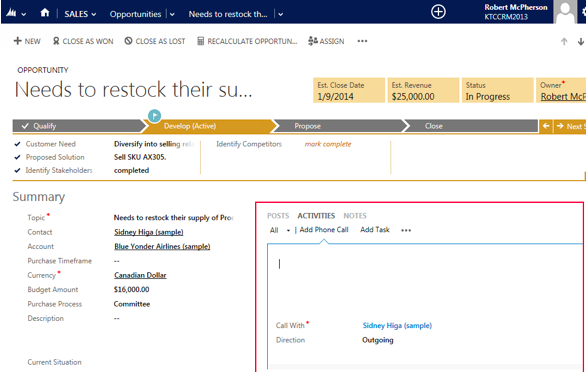Go to previous record with the up arrow
Image resolution: width=588 pixels, height=377 pixels.
pos(564,42)
